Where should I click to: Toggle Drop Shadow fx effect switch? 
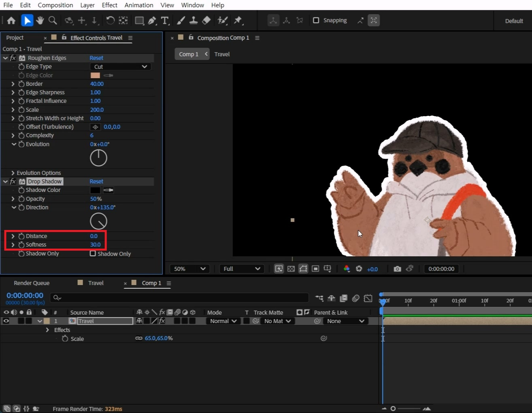(13, 181)
